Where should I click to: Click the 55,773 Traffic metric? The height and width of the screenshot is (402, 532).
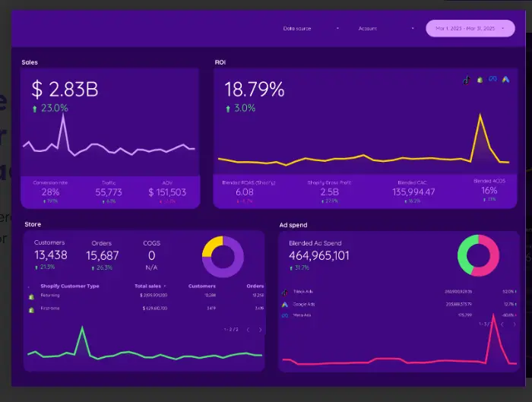(x=109, y=192)
